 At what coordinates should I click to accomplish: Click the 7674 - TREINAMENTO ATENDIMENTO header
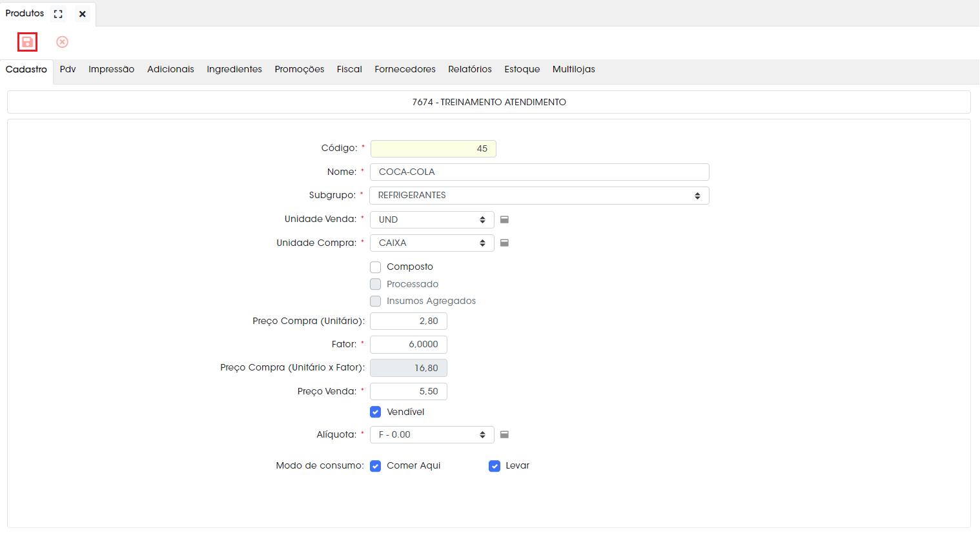489,102
